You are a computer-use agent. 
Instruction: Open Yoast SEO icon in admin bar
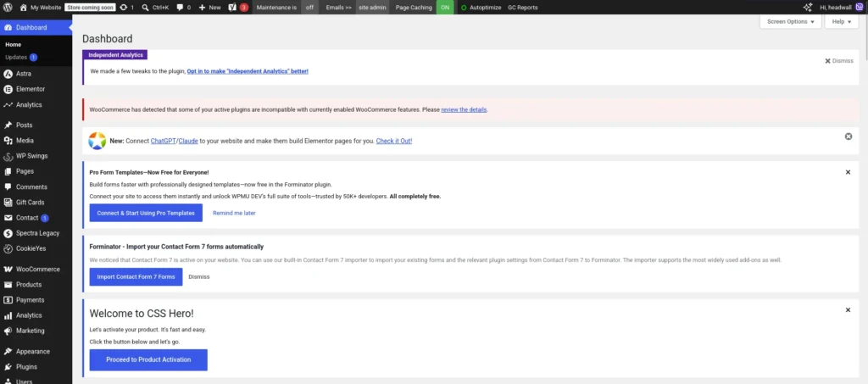(x=232, y=7)
